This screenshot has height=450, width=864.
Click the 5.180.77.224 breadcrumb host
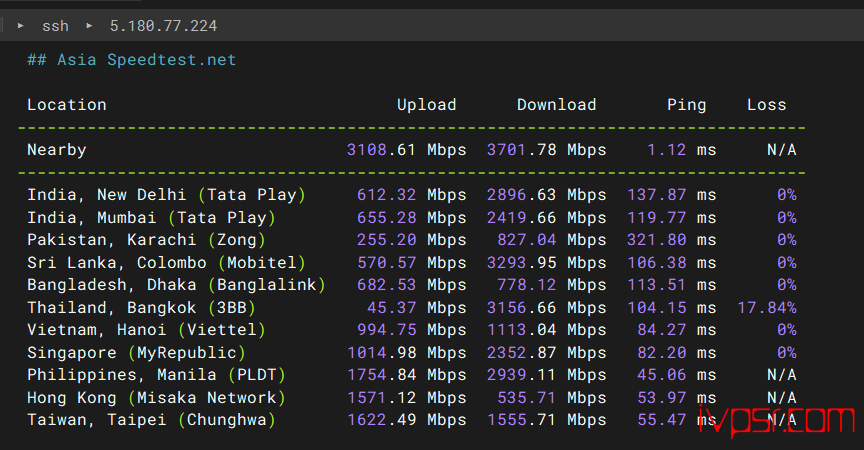tap(163, 26)
